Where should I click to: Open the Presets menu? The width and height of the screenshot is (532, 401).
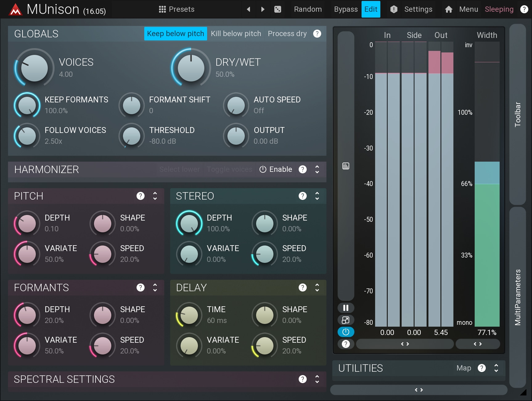pos(177,9)
